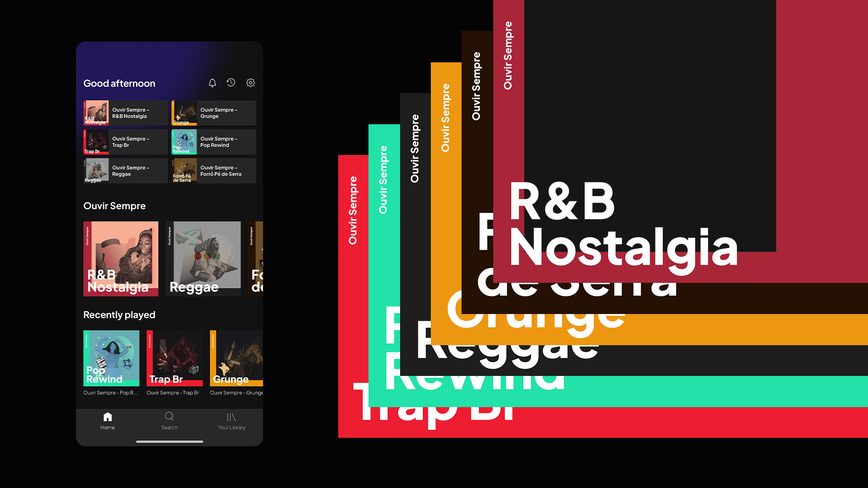Tap the Your Library icon
Viewport: 868px width, 488px height.
click(231, 417)
